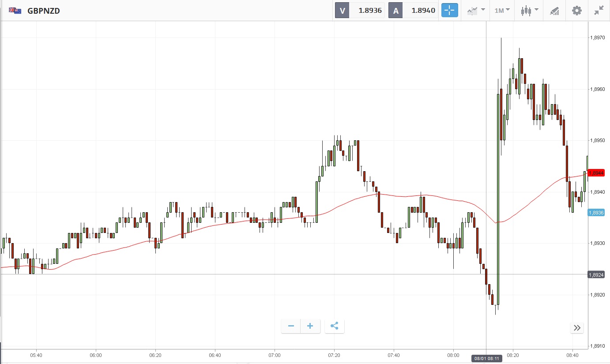Image resolution: width=610 pixels, height=364 pixels.
Task: Open the candlestick chart type dropdown
Action: [529, 11]
